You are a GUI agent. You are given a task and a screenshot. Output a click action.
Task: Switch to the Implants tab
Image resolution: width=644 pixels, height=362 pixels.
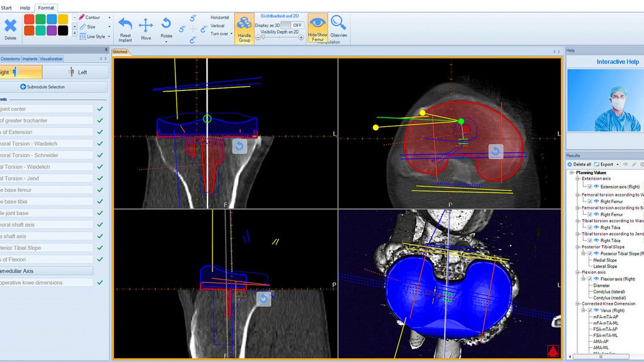click(30, 58)
